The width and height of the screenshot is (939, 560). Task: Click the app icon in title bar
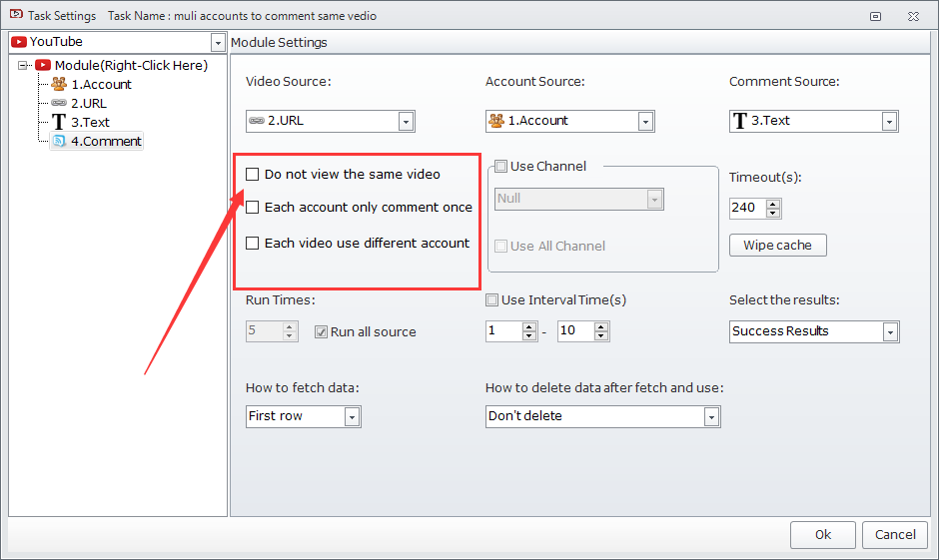16,15
